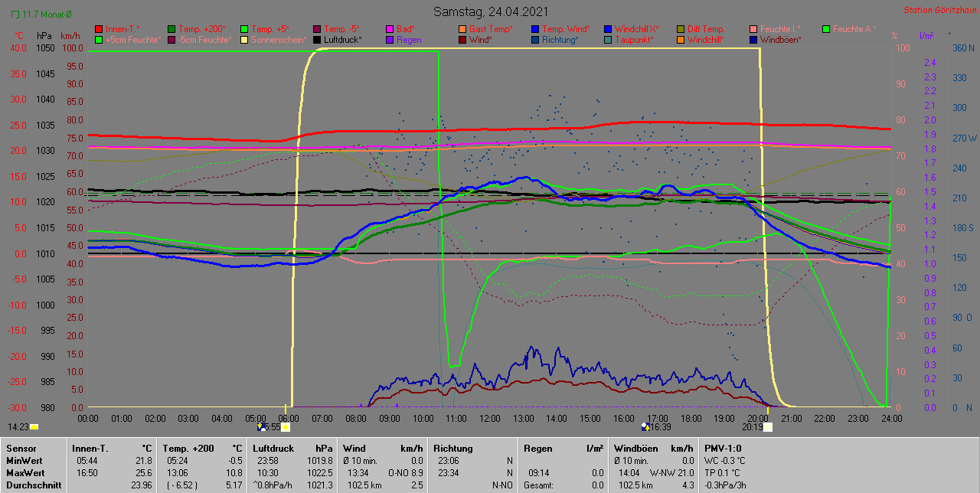The width and height of the screenshot is (980, 493).
Task: Select the Diff Temp. legend label
Action: 706,29
